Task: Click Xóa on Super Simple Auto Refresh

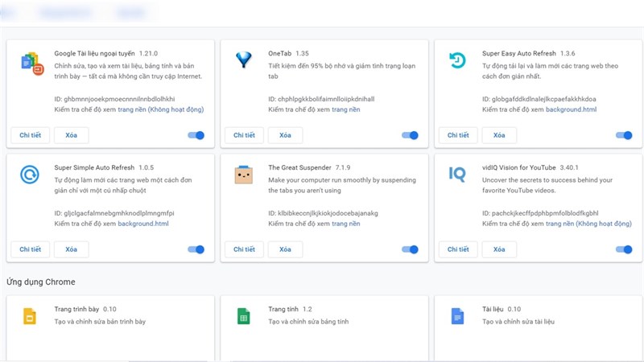Action: point(71,249)
